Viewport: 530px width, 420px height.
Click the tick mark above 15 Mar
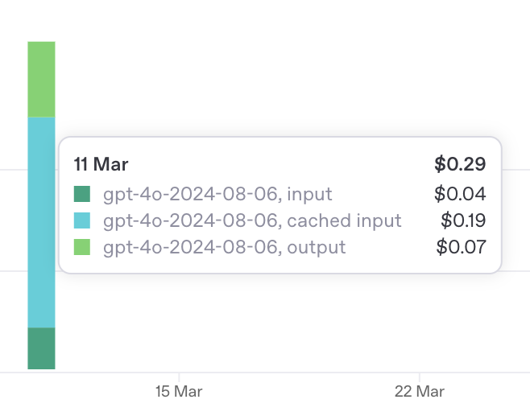tap(179, 377)
